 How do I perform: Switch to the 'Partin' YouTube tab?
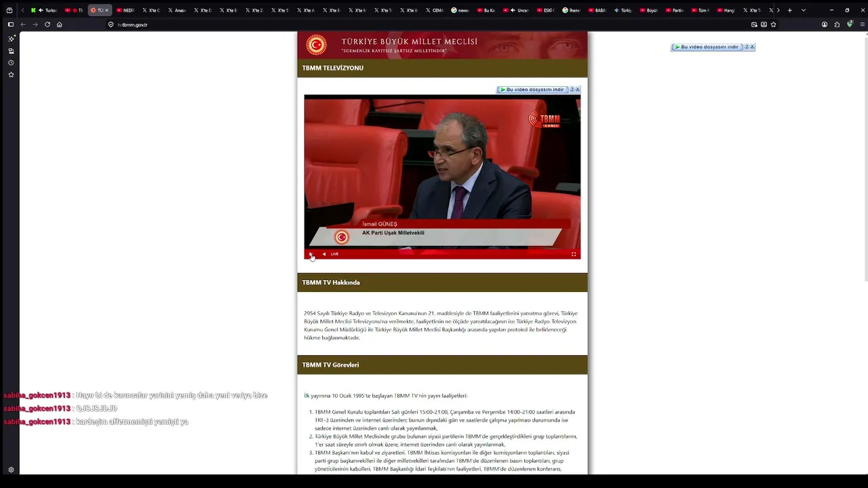click(674, 10)
